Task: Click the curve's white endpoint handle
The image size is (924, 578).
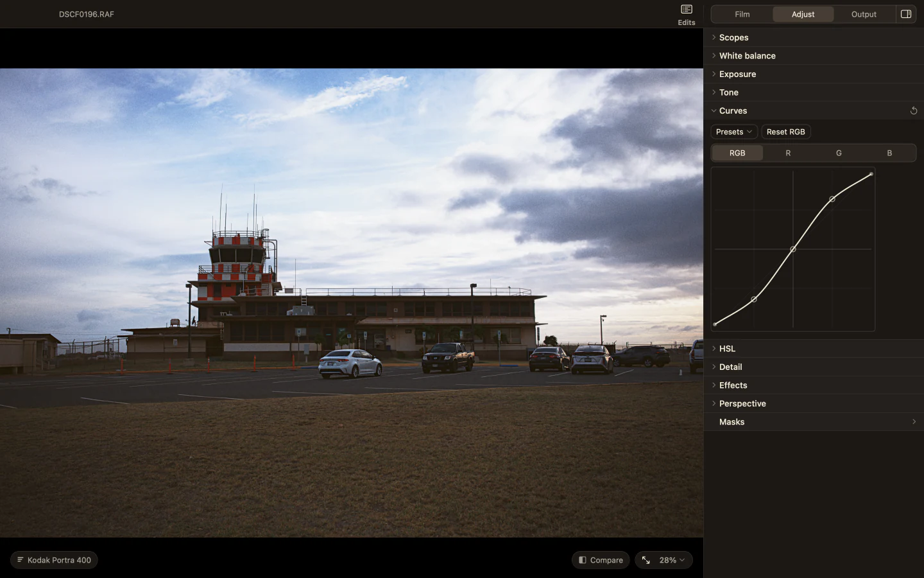Action: (871, 174)
